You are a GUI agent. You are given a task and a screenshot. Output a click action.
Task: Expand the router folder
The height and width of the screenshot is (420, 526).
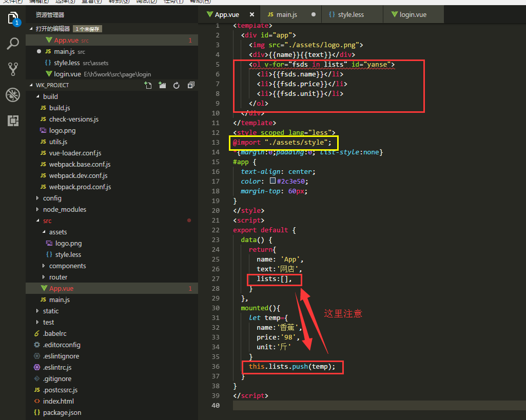[x=44, y=277]
